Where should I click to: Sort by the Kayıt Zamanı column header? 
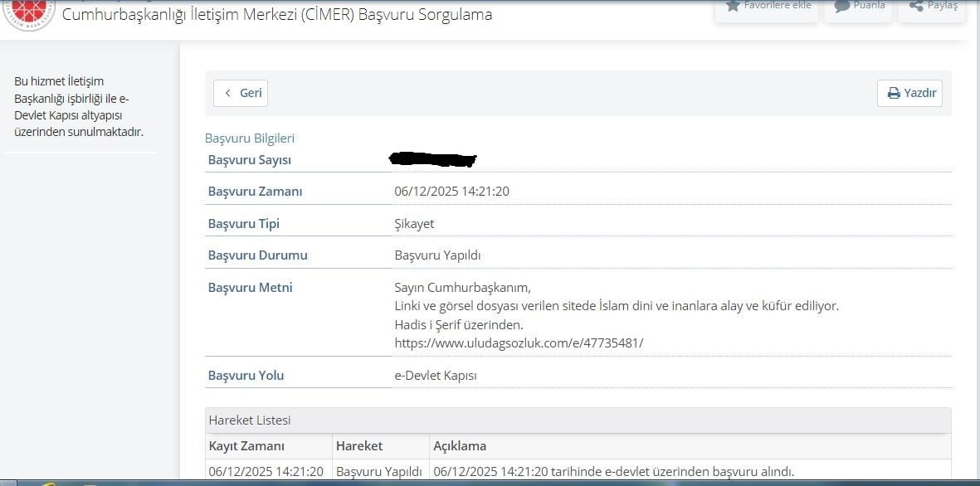[x=246, y=446]
